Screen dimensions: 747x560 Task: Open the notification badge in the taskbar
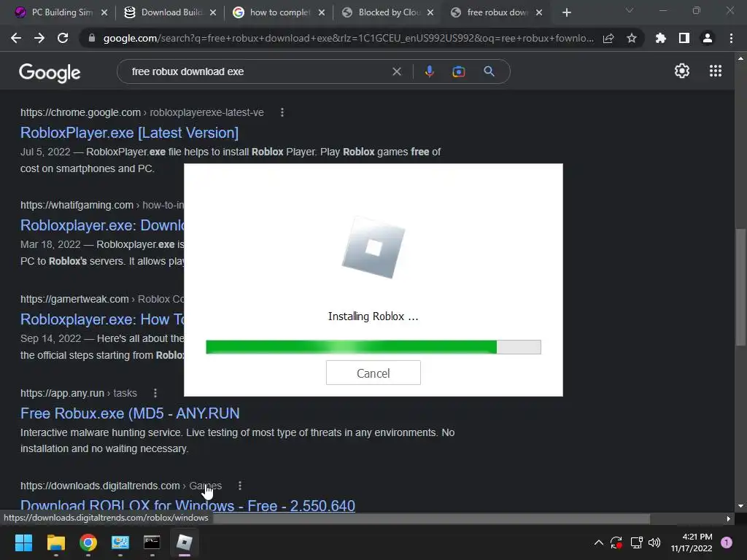[727, 542]
